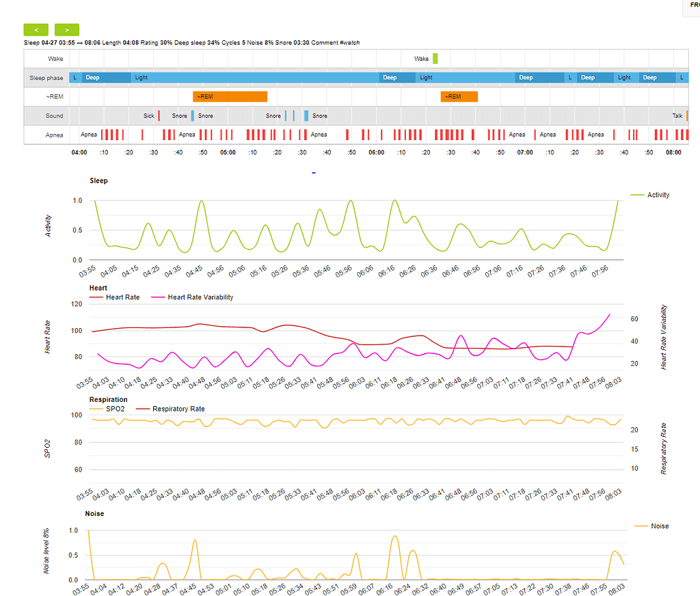Select the Deep sleep segment at 06:00
Image resolution: width=700 pixels, height=596 pixels.
pyautogui.click(x=397, y=78)
